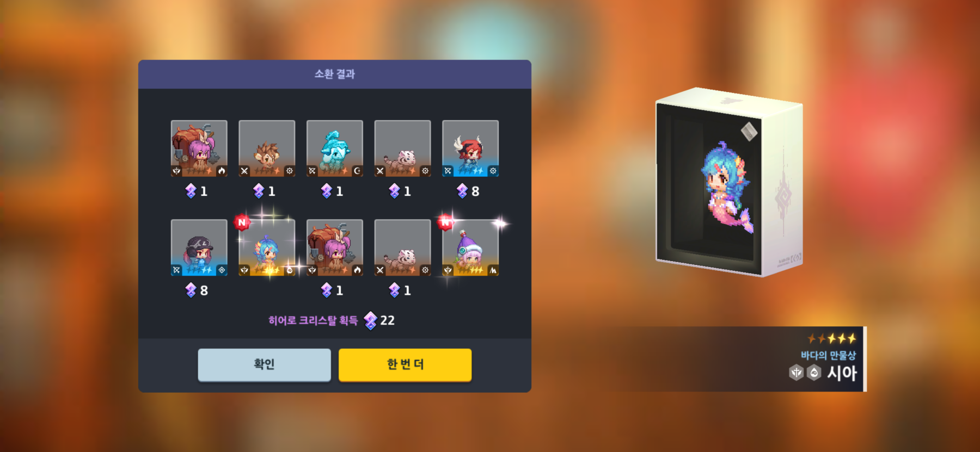Screen dimensions: 980x452
Task: Click the fire element icon on first card
Action: (x=222, y=171)
